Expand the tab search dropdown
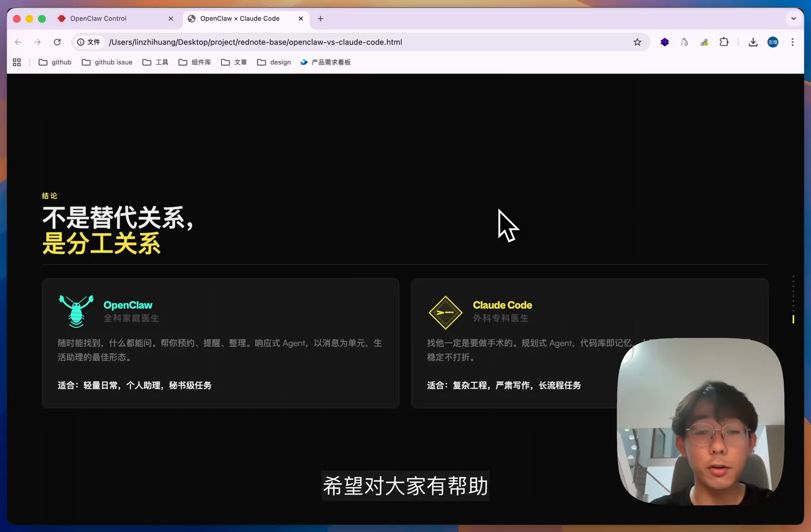Viewport: 811px width, 532px height. click(793, 19)
